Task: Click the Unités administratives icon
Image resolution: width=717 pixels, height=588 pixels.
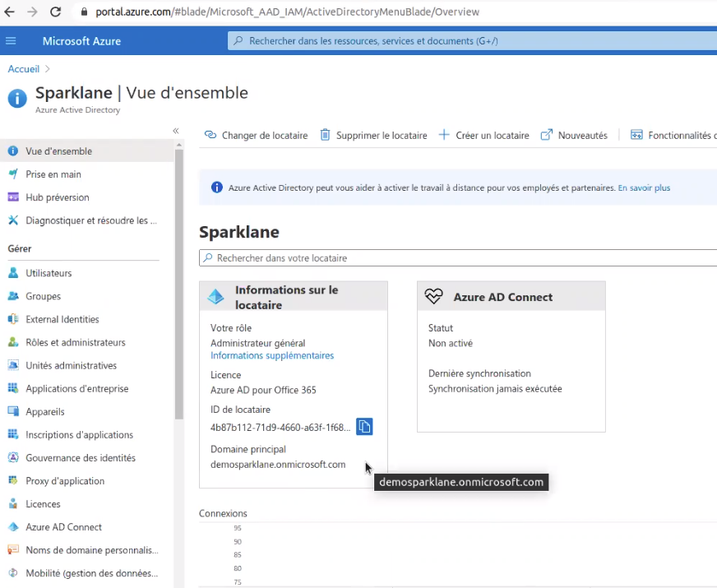Action: [x=13, y=365]
